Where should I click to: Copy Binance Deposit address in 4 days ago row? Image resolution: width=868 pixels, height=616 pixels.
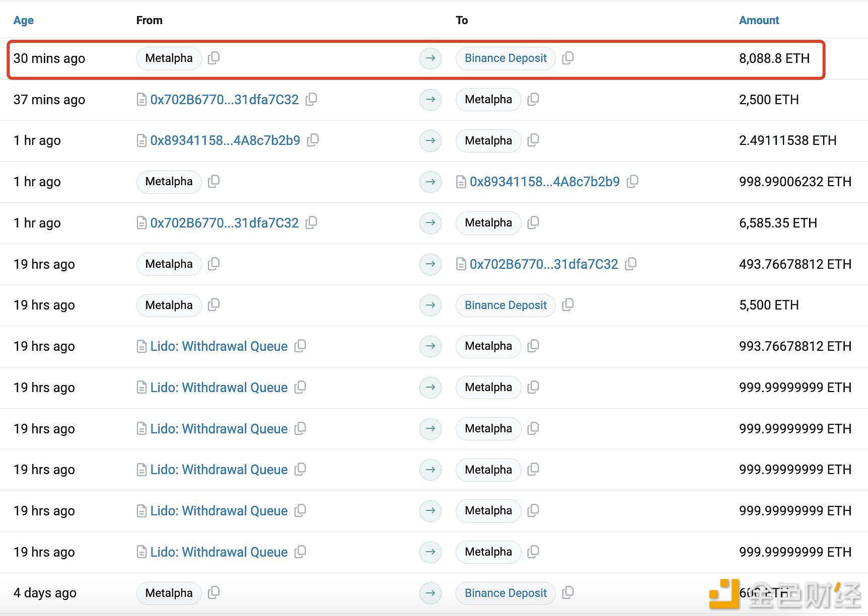567,592
